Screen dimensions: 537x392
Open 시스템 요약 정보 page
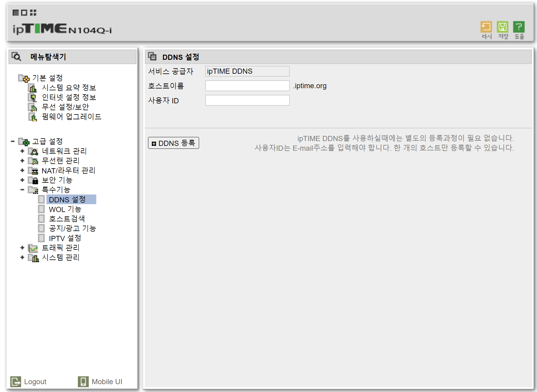point(69,88)
